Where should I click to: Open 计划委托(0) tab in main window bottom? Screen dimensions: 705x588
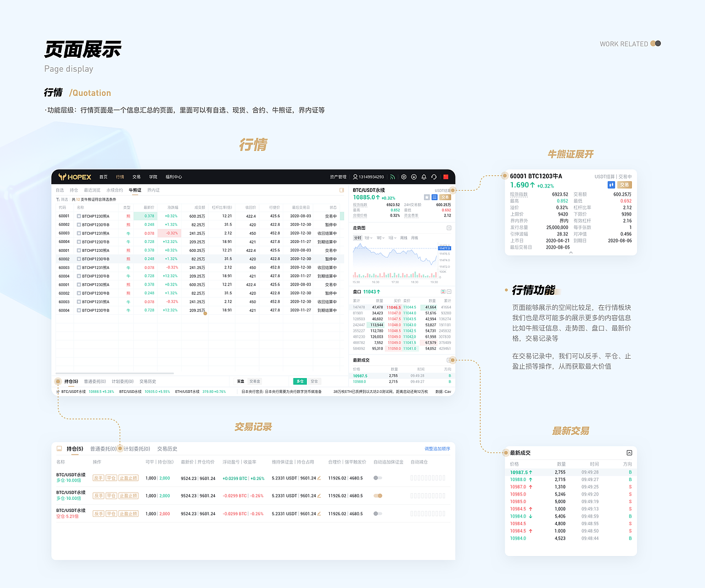click(122, 381)
